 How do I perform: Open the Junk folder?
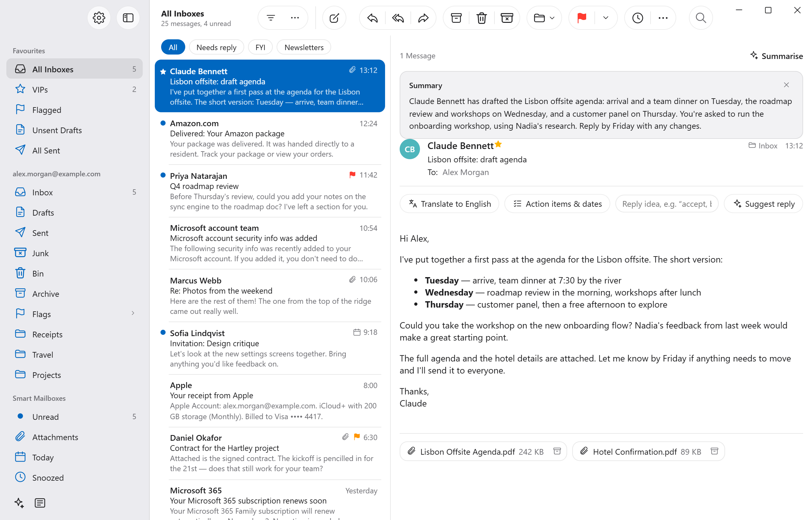[x=74, y=253]
